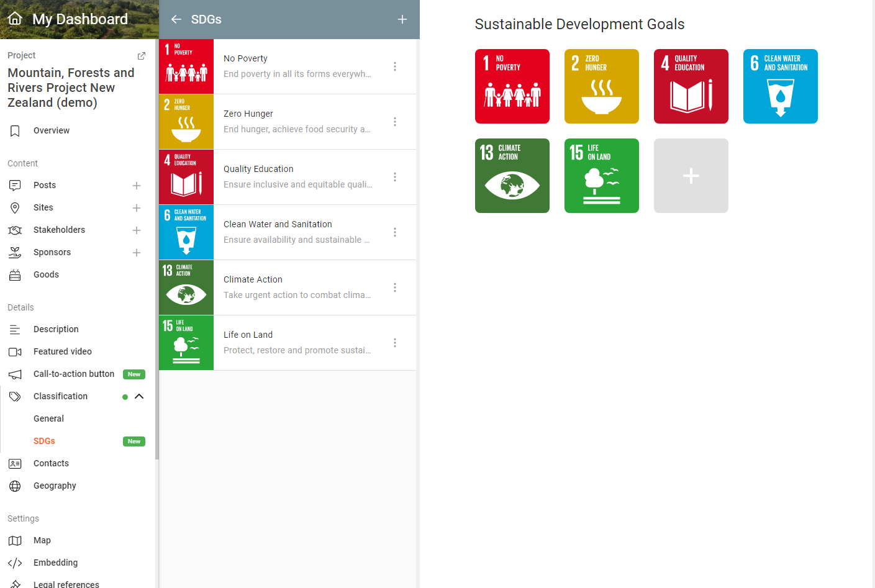Open the Legal references setting

[x=66, y=584]
